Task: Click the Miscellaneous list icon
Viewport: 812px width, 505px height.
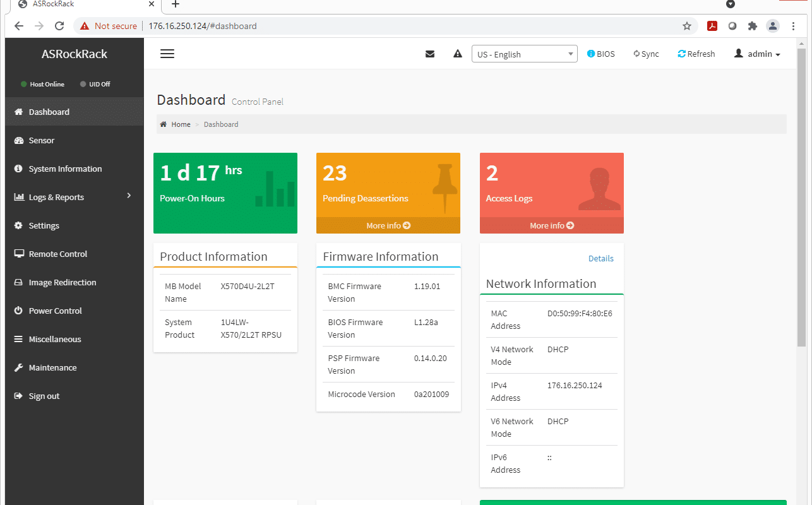Action: click(x=18, y=339)
